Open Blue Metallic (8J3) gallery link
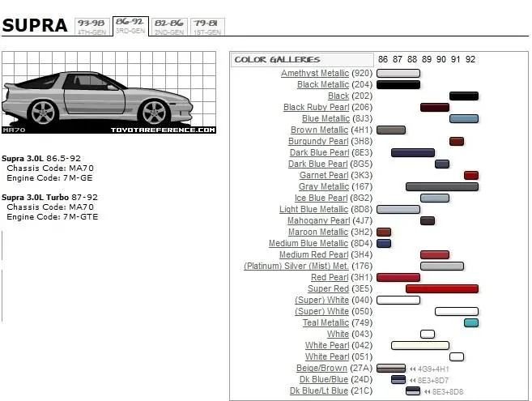Image resolution: width=532 pixels, height=401 pixels. [326, 118]
